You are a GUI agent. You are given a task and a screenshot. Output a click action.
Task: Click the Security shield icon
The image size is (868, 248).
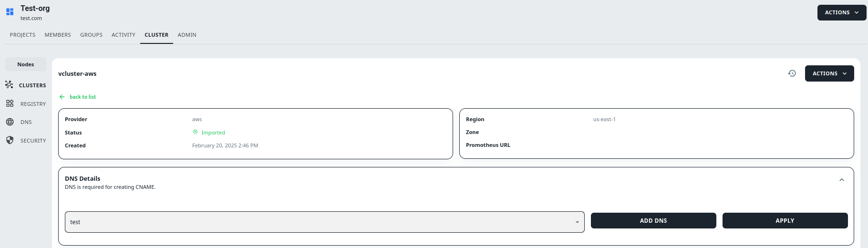[10, 140]
